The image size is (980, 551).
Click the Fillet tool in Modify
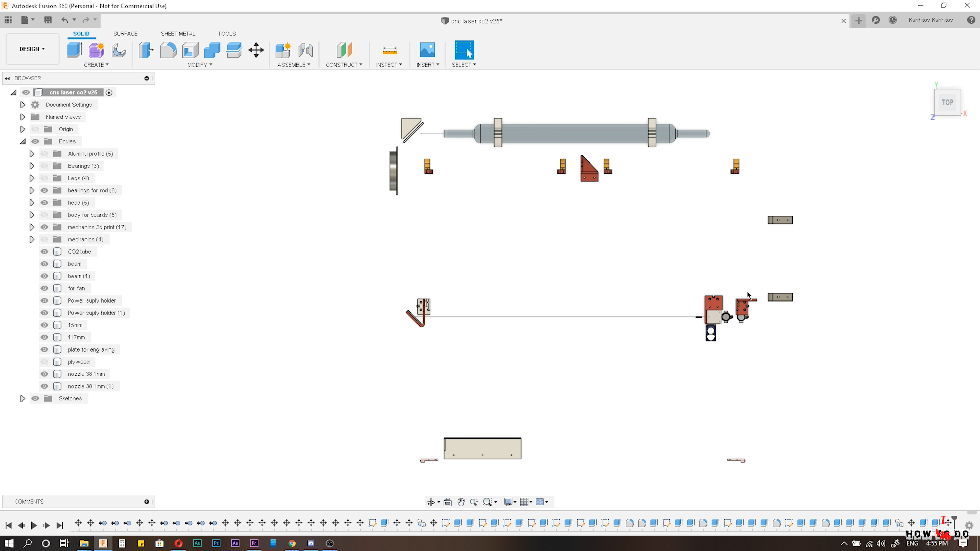tap(168, 50)
